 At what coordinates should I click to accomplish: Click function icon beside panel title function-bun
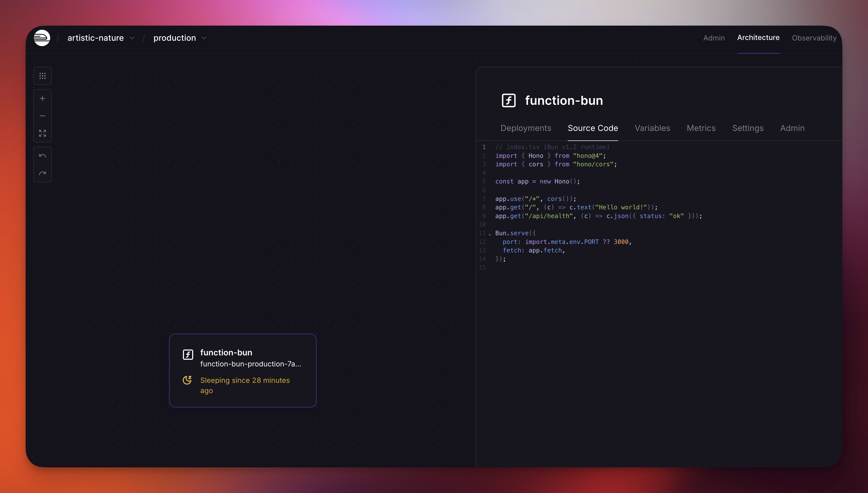pyautogui.click(x=509, y=100)
